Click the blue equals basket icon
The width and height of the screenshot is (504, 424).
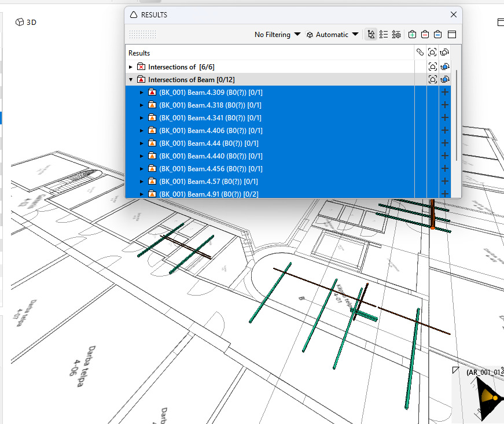[x=437, y=34]
